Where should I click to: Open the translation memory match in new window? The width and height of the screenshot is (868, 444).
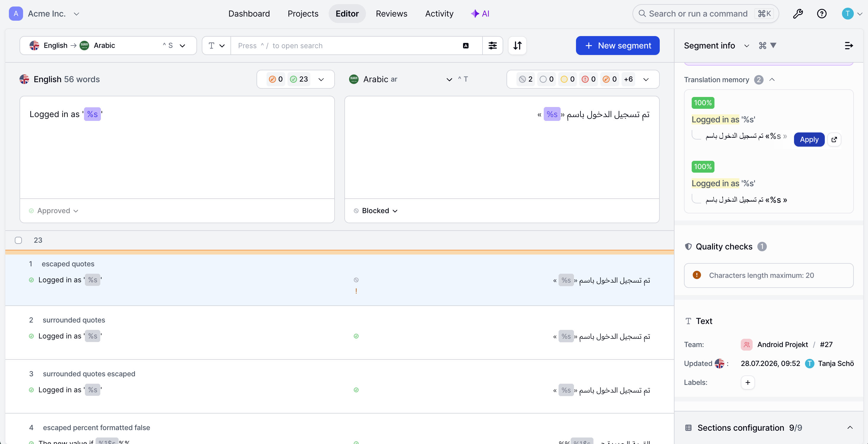coord(834,139)
